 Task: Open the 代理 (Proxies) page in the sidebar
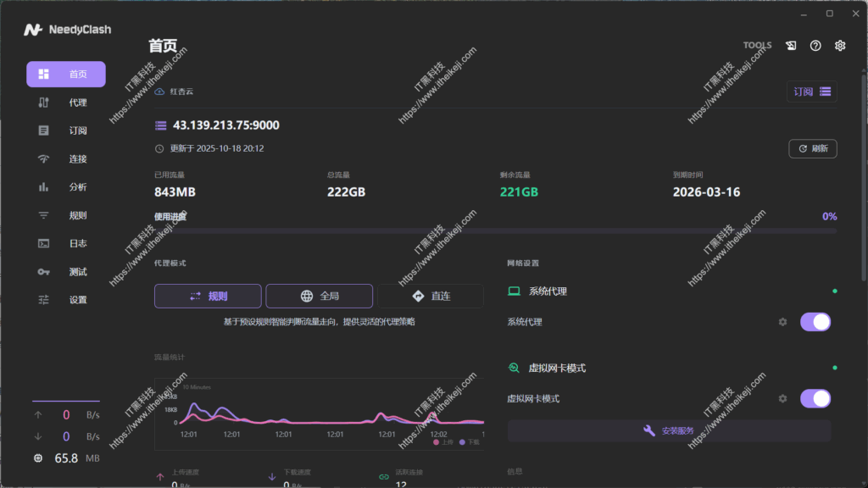66,103
